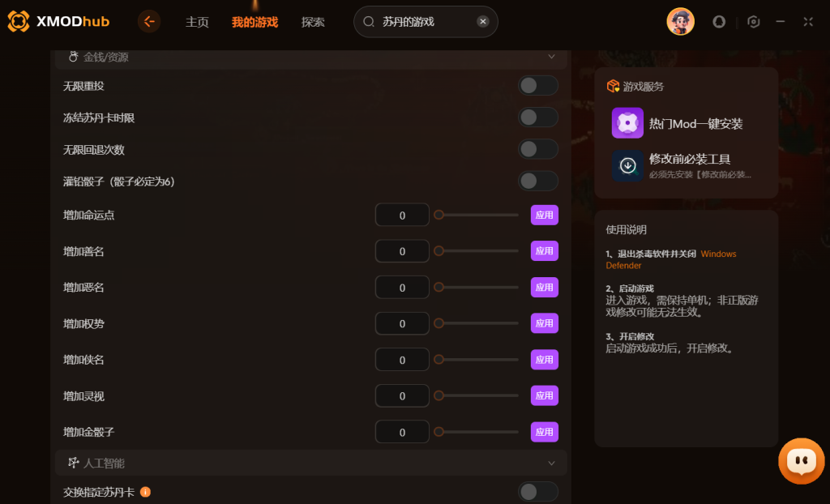Switch to the 主页 tab

[x=197, y=22]
